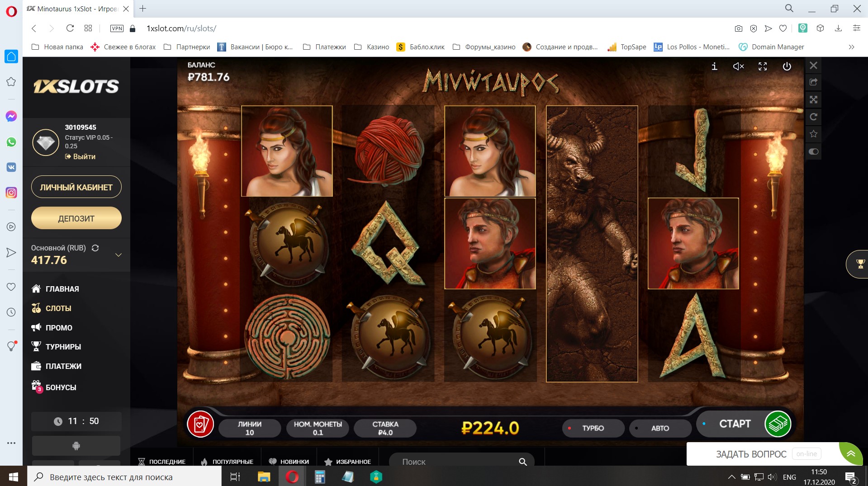Image resolution: width=868 pixels, height=486 pixels.
Task: Open the БОНУСЫ menu item
Action: [54, 387]
